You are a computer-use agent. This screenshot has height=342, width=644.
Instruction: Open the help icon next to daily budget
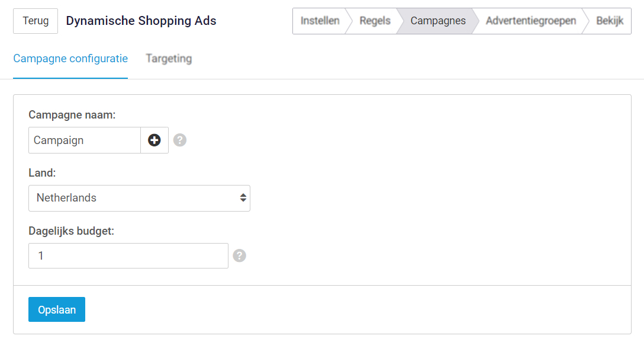(240, 255)
